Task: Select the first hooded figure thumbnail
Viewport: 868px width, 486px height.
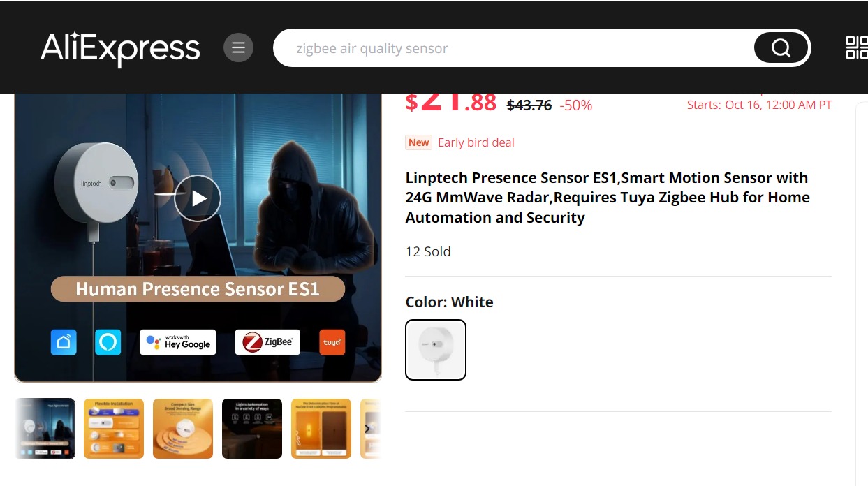Action: point(45,429)
